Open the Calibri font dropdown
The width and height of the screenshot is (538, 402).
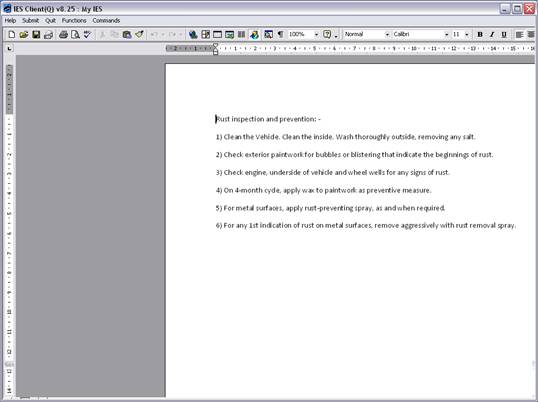(446, 34)
